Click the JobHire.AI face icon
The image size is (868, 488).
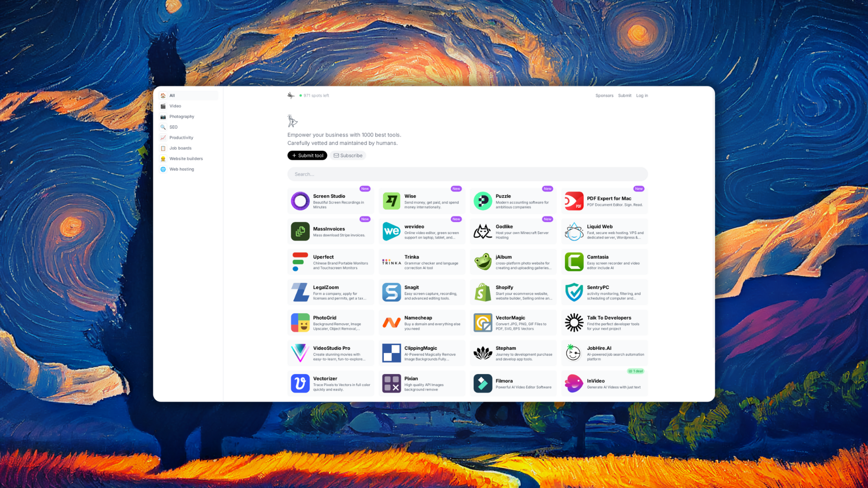pos(574,353)
